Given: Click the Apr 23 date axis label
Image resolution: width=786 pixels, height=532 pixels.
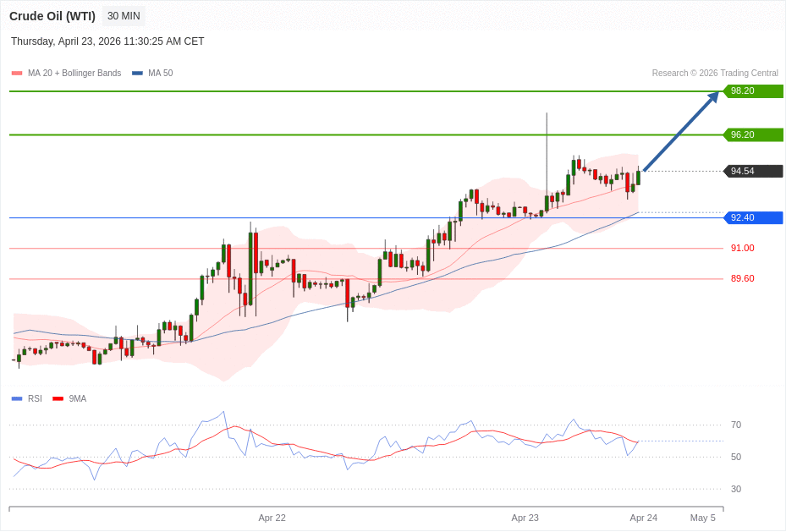Looking at the screenshot, I should tap(525, 518).
